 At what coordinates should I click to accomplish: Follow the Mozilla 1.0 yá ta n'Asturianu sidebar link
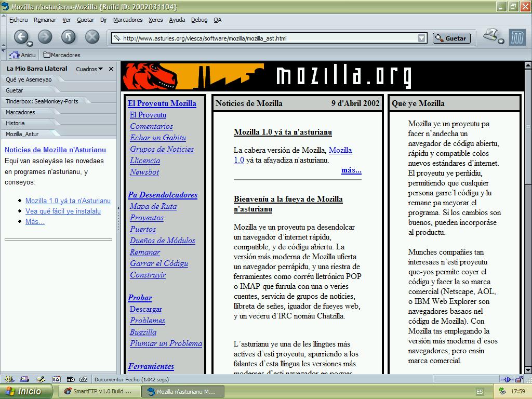68,201
